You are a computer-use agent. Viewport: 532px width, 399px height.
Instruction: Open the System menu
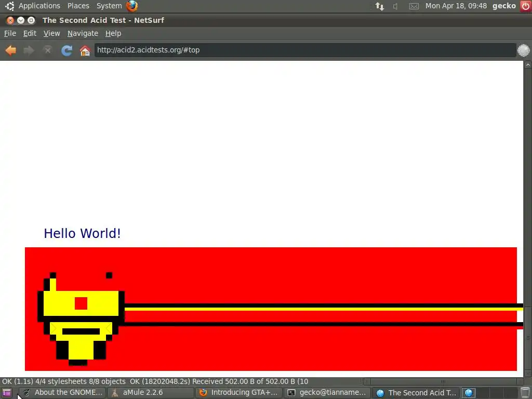click(109, 6)
